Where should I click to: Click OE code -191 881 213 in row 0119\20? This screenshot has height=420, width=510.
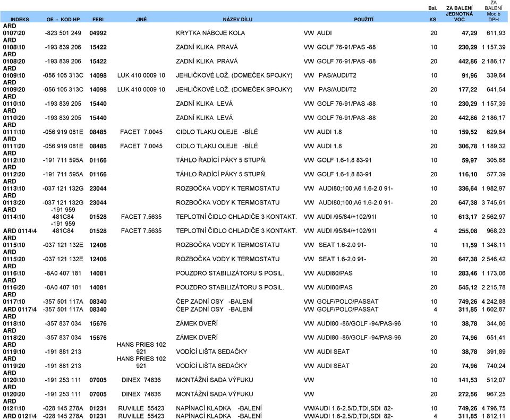63,366
